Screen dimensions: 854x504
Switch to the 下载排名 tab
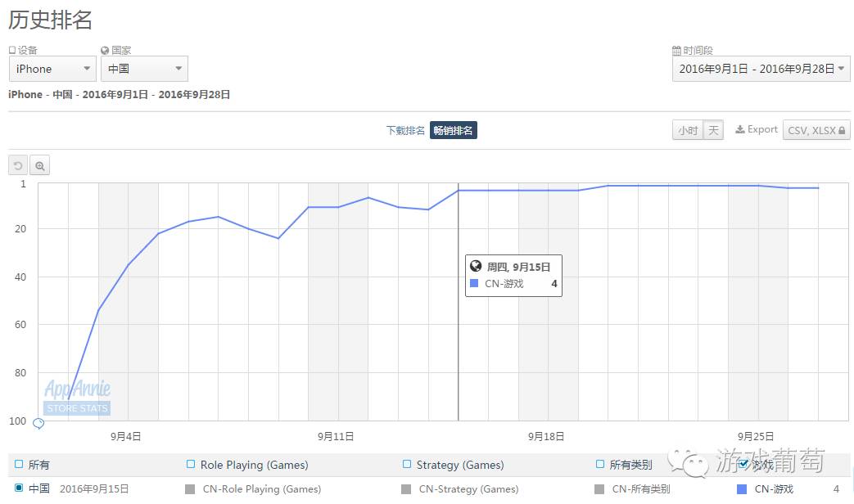coord(405,130)
